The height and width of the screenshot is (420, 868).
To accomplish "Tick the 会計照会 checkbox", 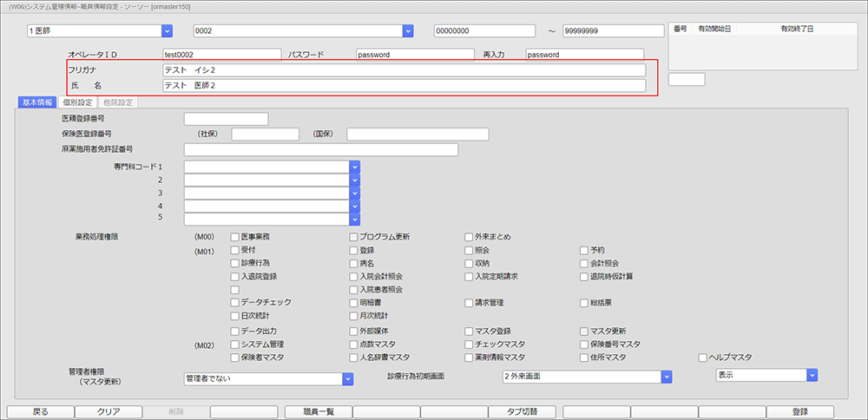I will 584,263.
